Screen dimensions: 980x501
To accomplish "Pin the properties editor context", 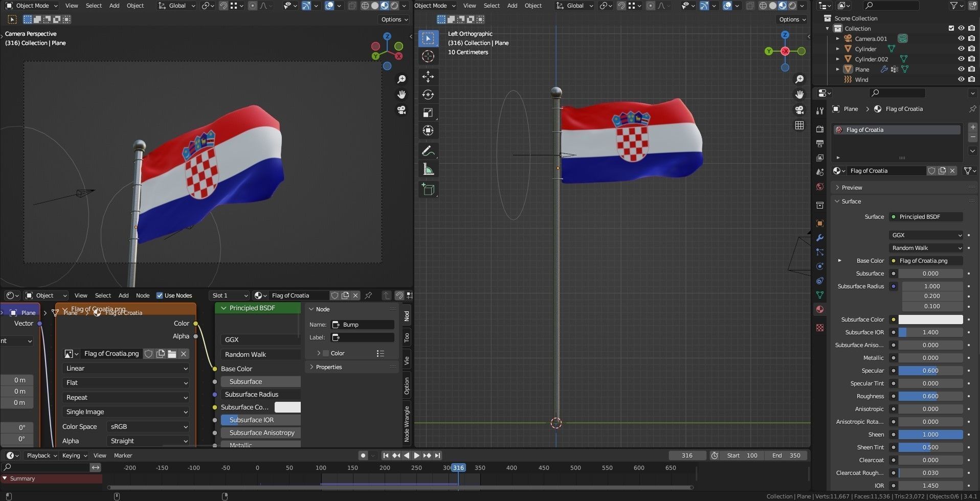I will [972, 109].
